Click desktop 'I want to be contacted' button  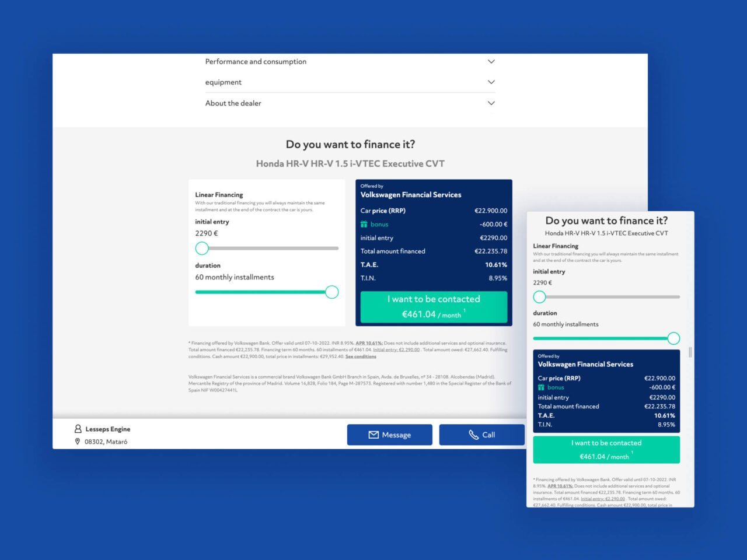(x=434, y=306)
